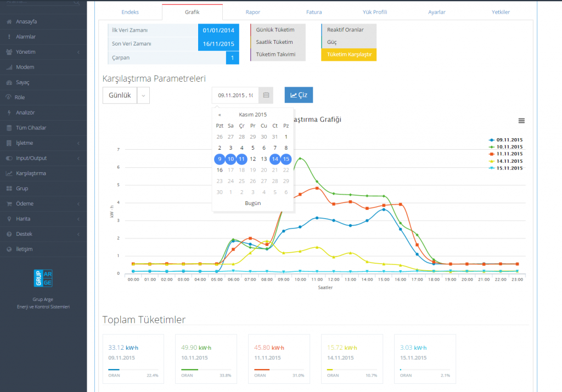Open the chart hamburger export menu

521,121
